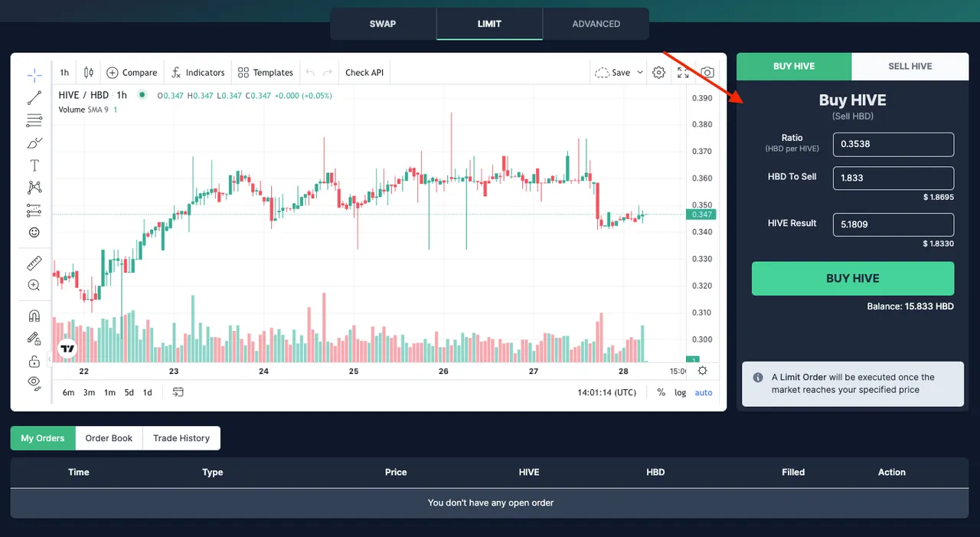The height and width of the screenshot is (537, 980).
Task: Click the large green BUY HIVE button
Action: 853,279
